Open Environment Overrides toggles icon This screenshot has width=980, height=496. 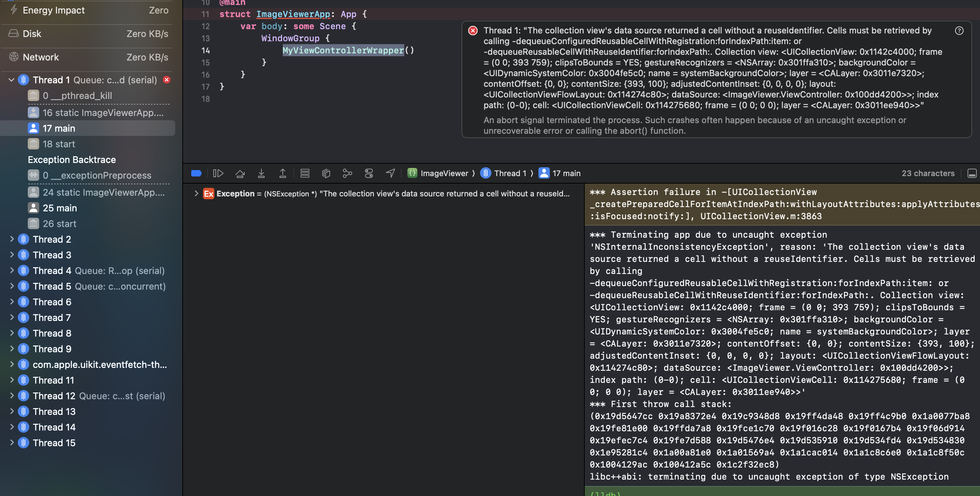click(x=369, y=173)
